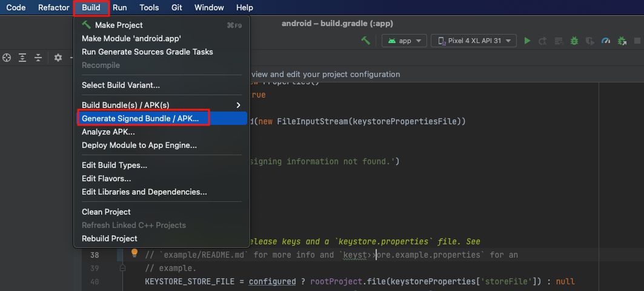Click Analyze APK... in the Build menu
This screenshot has width=644, height=291.
coord(108,132)
